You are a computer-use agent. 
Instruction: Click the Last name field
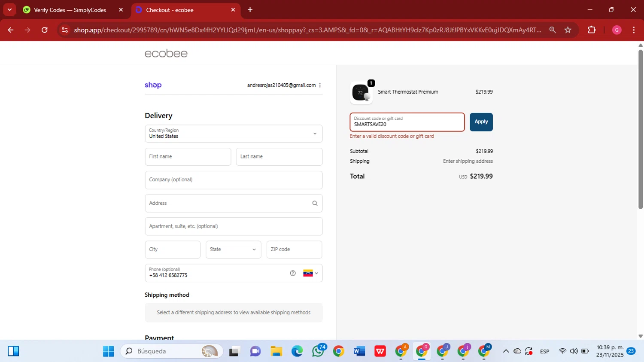(x=279, y=157)
